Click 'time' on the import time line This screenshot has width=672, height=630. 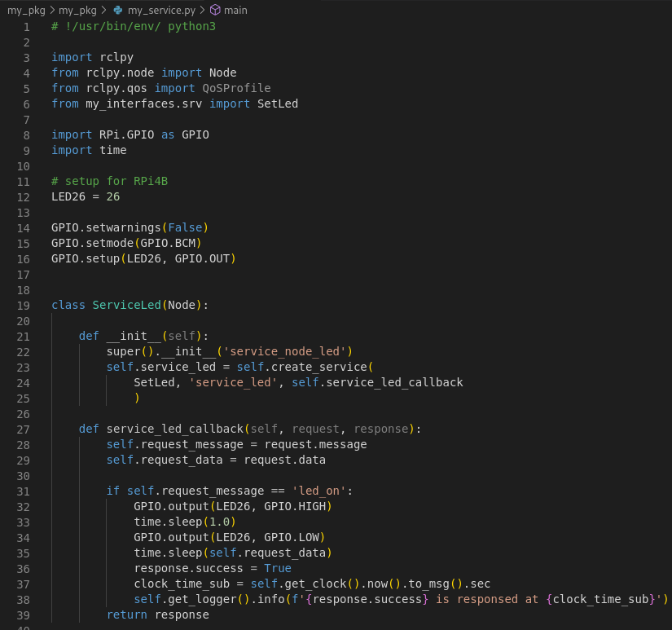pyautogui.click(x=113, y=150)
